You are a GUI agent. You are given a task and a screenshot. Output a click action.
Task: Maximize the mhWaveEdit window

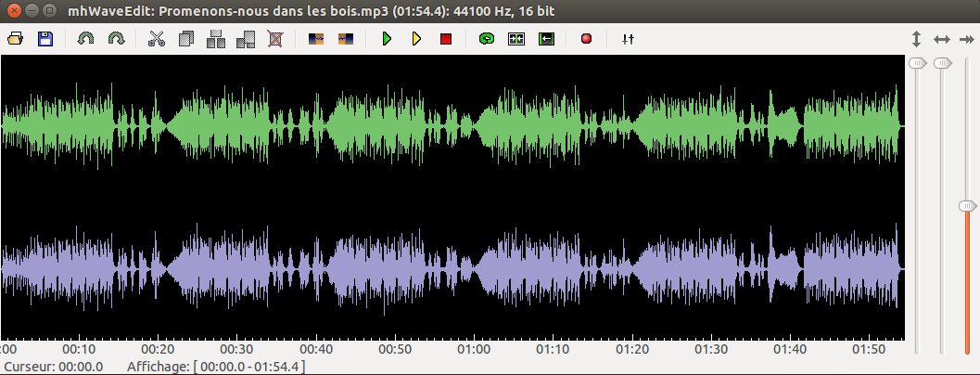pos(51,10)
